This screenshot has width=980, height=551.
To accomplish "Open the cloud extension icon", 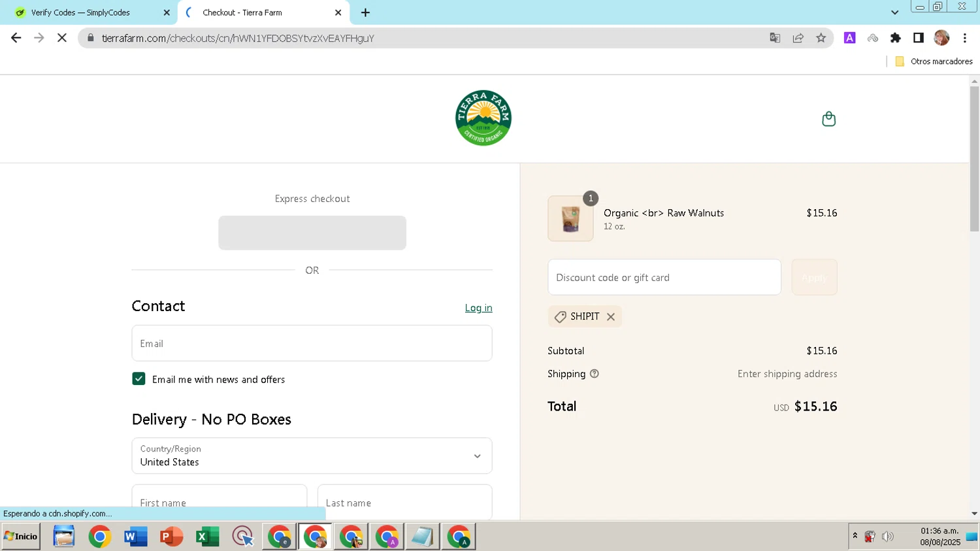I will [872, 38].
